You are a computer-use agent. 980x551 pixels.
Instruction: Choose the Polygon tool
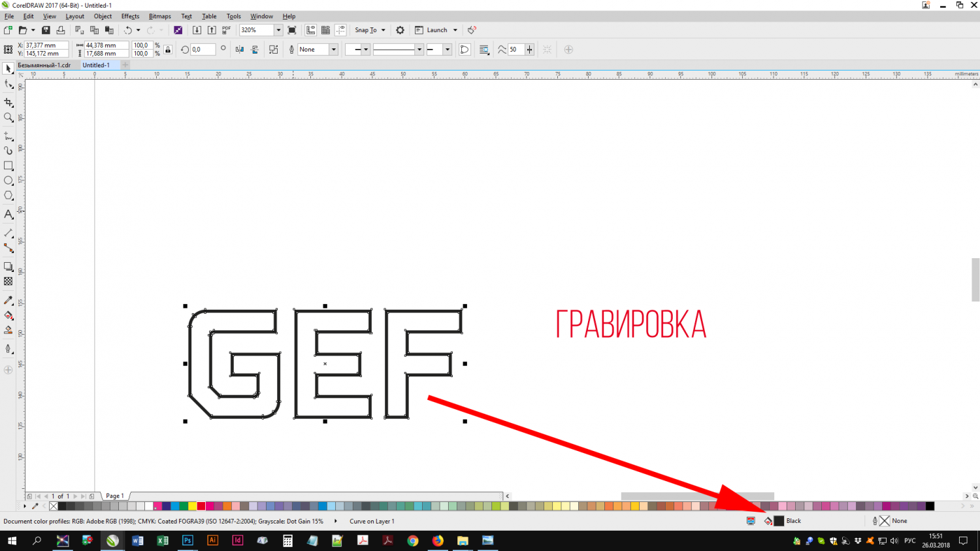(8, 195)
